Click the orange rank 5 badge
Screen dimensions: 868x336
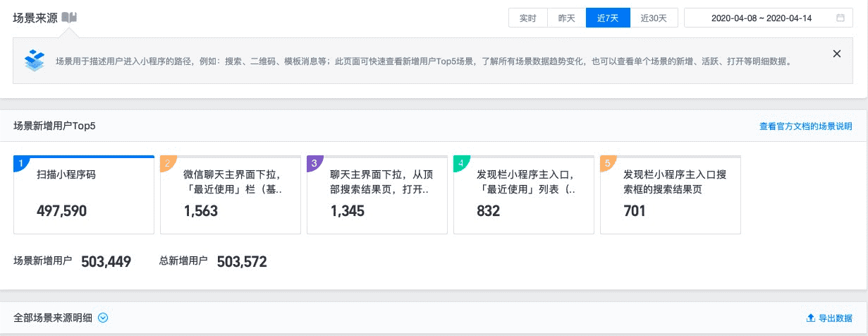607,163
